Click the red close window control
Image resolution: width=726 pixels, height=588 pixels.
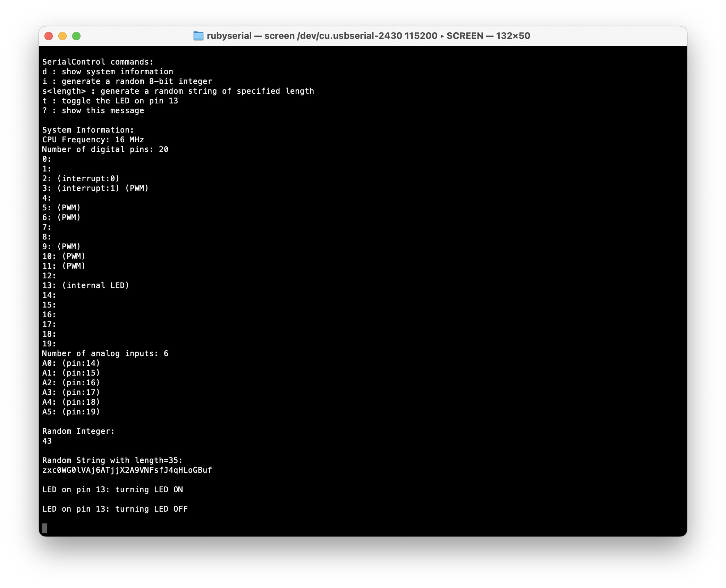[x=49, y=36]
